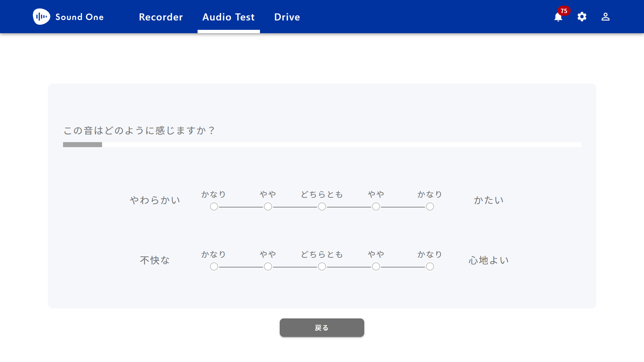Switch to the Recorder tab
644x362 pixels.
pyautogui.click(x=161, y=17)
